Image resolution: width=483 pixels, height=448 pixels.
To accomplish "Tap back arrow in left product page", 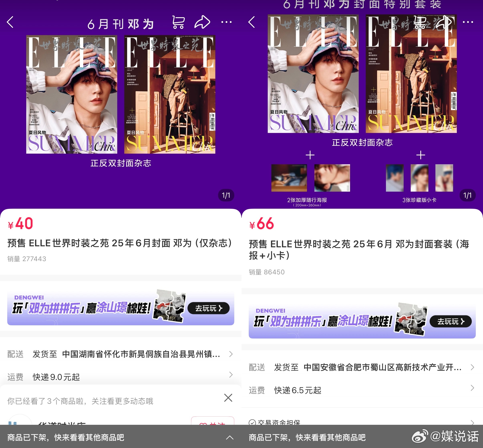I will [10, 22].
